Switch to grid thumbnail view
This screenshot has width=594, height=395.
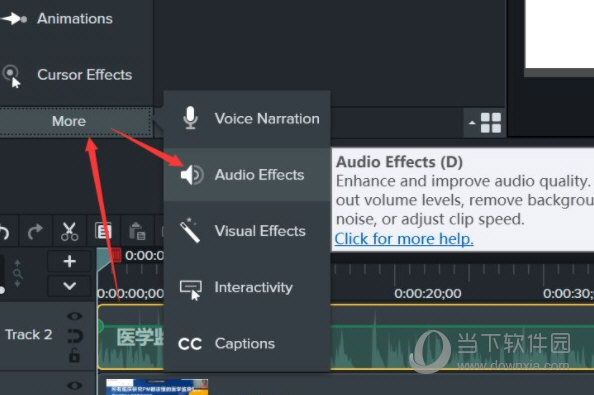pyautogui.click(x=491, y=123)
